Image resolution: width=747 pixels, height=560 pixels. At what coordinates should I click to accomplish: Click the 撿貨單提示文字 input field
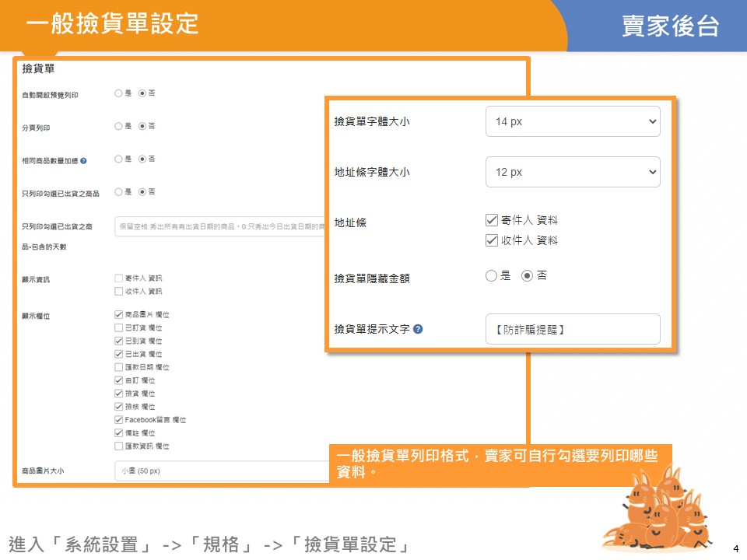[572, 329]
